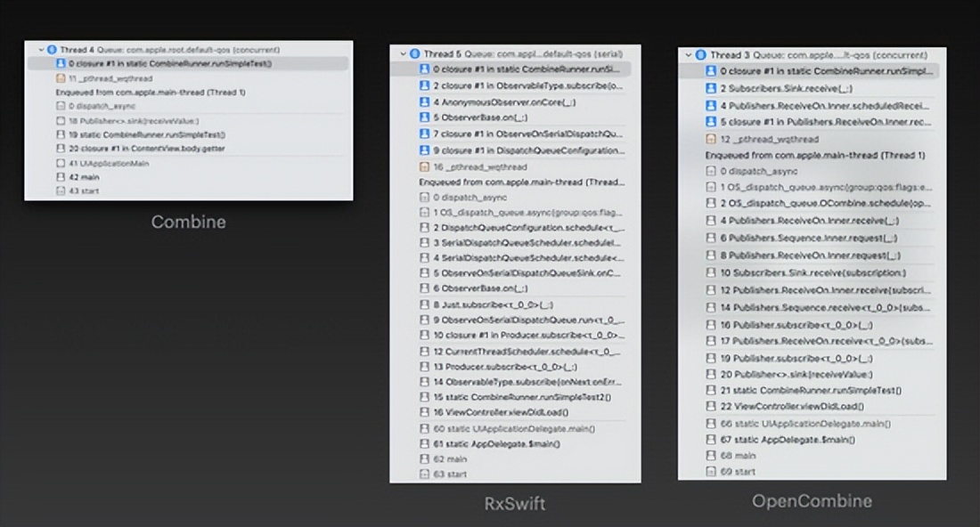
Task: Select '20 Publisher<>.sink(receiveValue:)' in OpenCombine panel
Action: (x=809, y=375)
